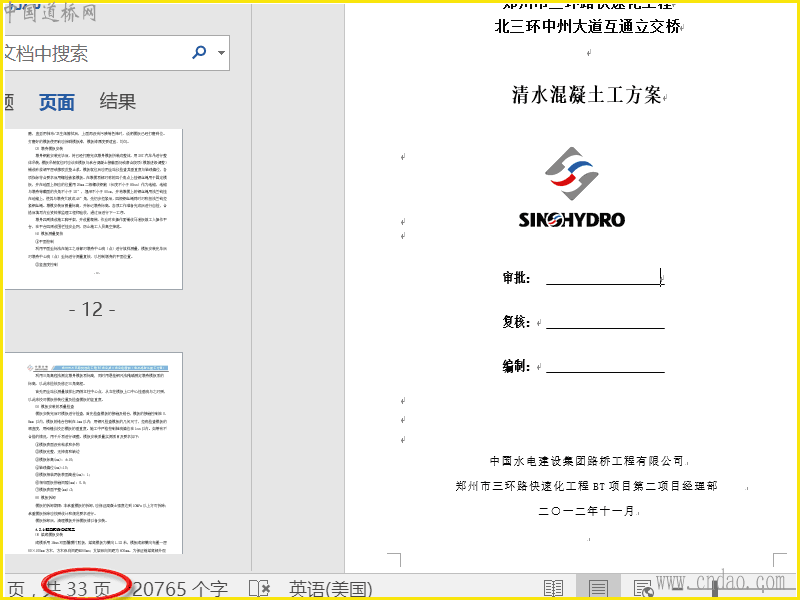Select the thumbnail below page 12
The width and height of the screenshot is (800, 600).
[94, 453]
